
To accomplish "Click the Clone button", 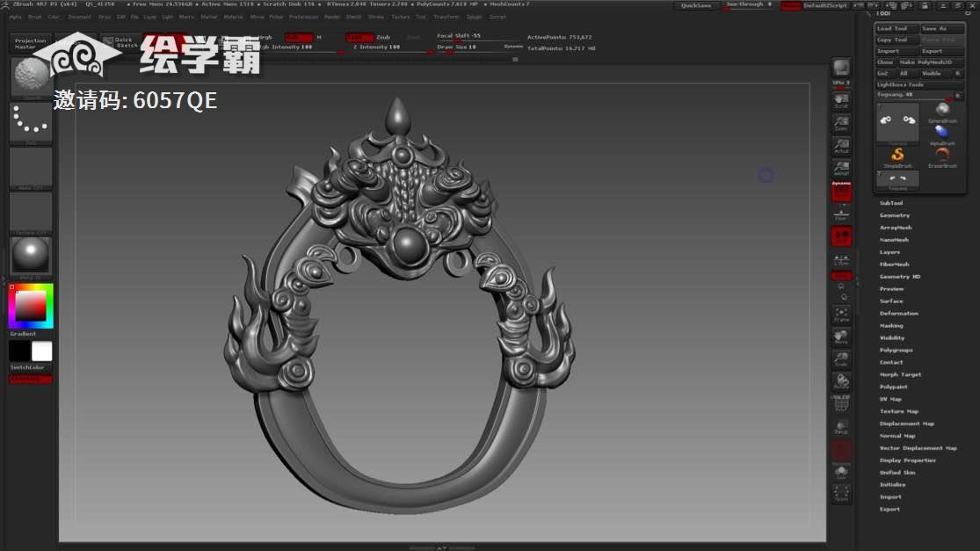I will (x=885, y=62).
